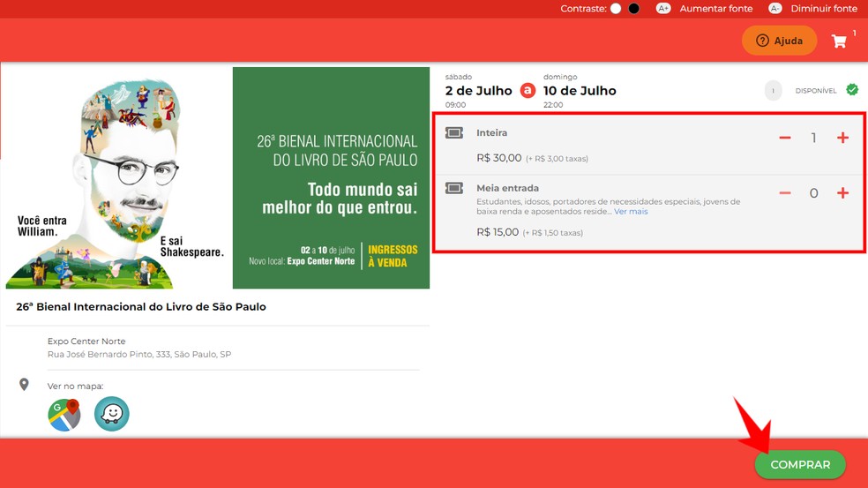This screenshot has width=868, height=488.
Task: Click Aumentar fonte text
Action: pos(715,8)
